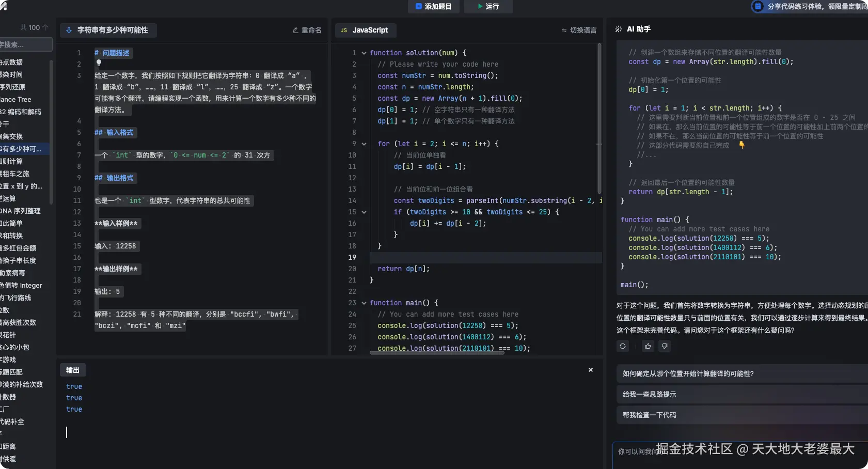The image size is (868, 469).
Task: Collapse the main function fold arrow
Action: pos(364,303)
